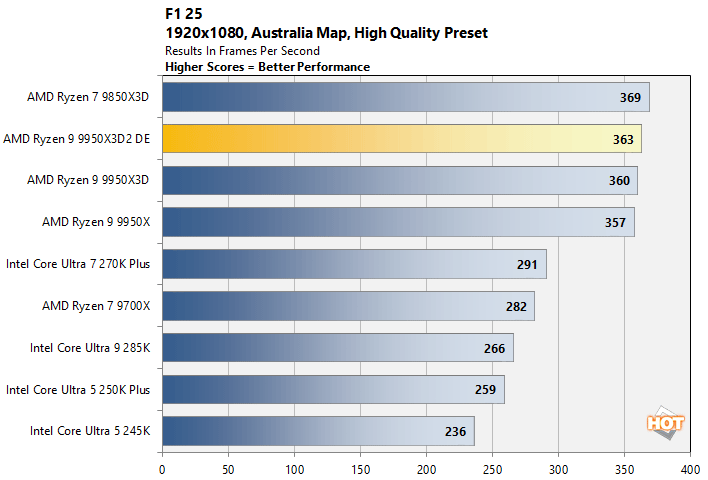Click the axis tick label 100
708x480 pixels.
tap(294, 470)
